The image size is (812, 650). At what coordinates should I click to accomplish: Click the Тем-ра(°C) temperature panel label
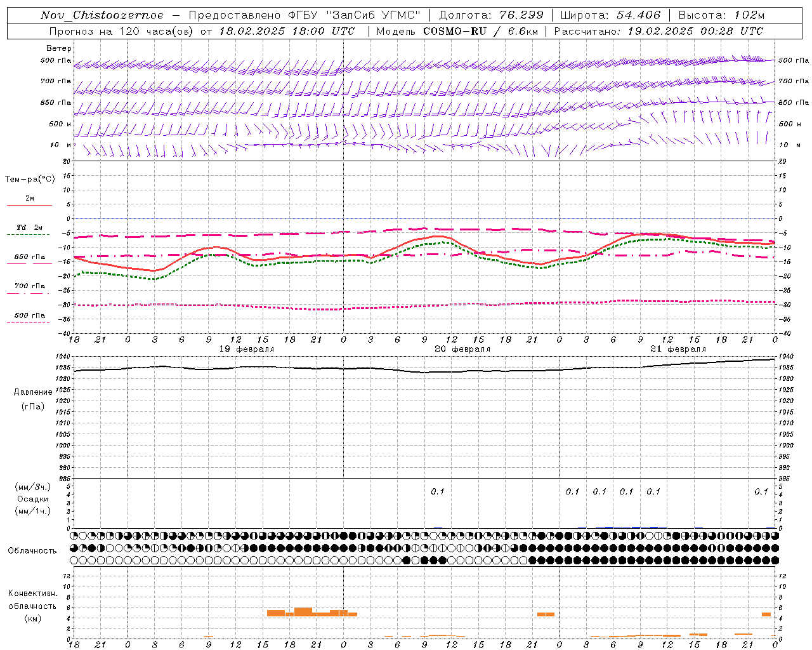point(30,180)
